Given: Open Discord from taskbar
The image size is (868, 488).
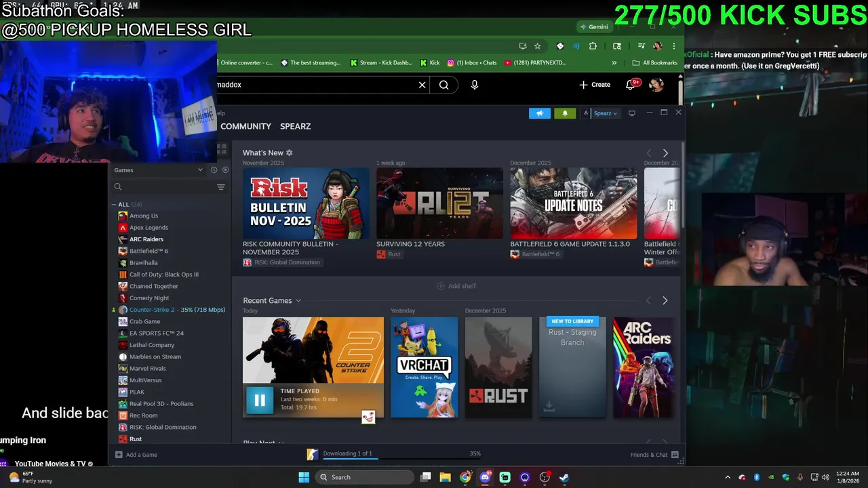Looking at the screenshot, I should point(485,477).
